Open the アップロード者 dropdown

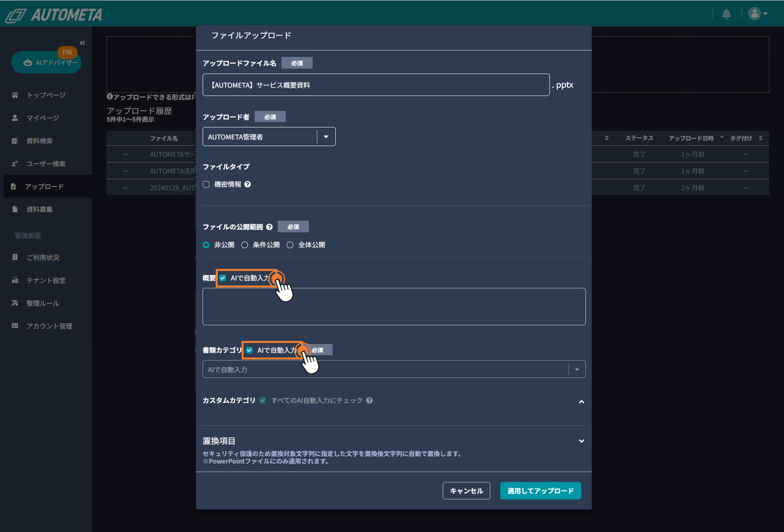(269, 136)
